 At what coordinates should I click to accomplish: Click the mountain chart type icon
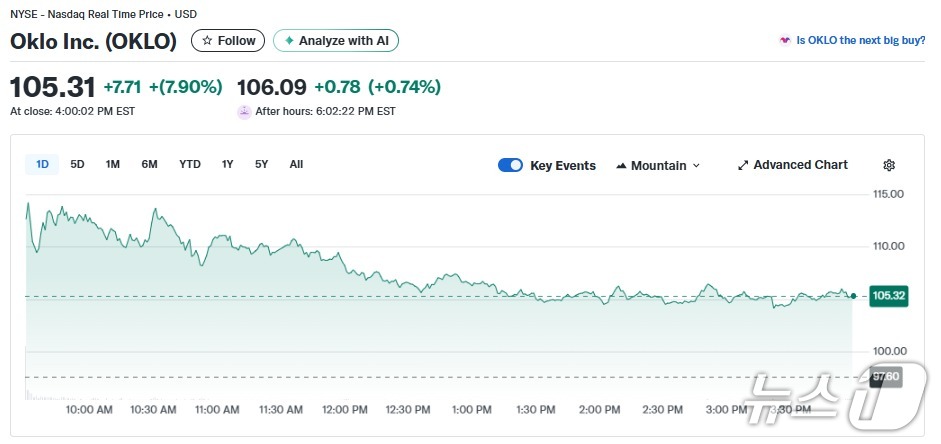(x=621, y=166)
